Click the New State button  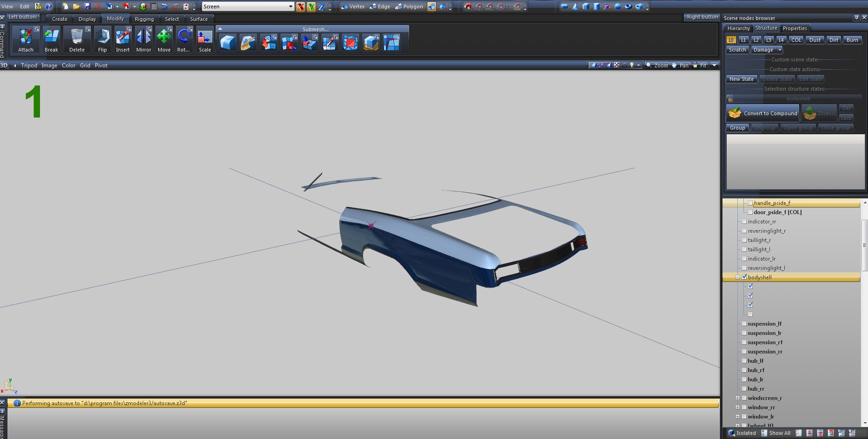[741, 79]
